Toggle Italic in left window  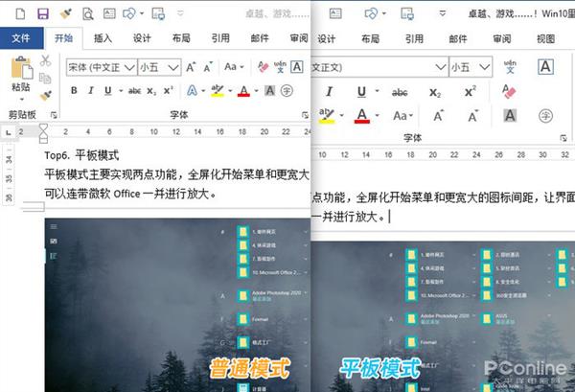(91, 91)
